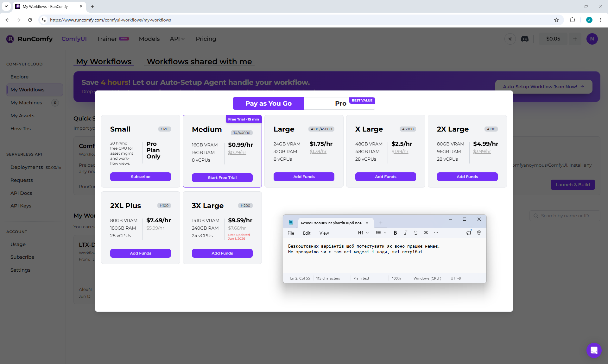Start Free Trial on the Medium machine

222,178
